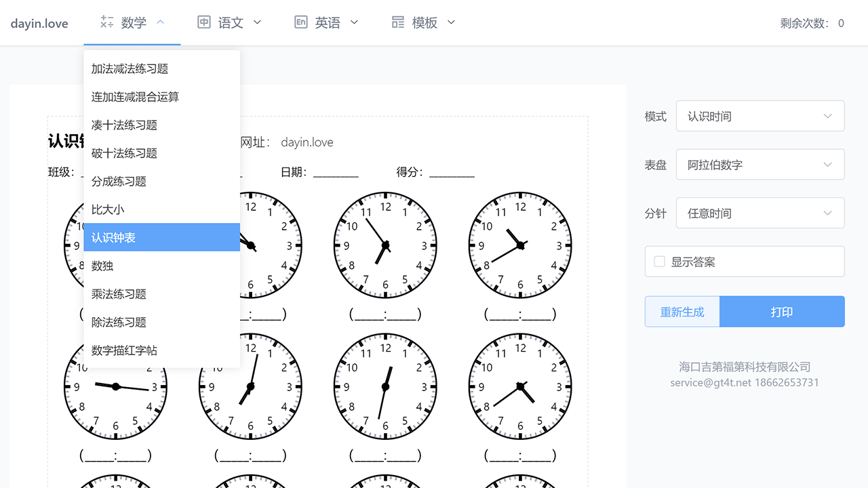Click the 数学 sliders icon in the menu bar
868x488 pixels.
(106, 22)
